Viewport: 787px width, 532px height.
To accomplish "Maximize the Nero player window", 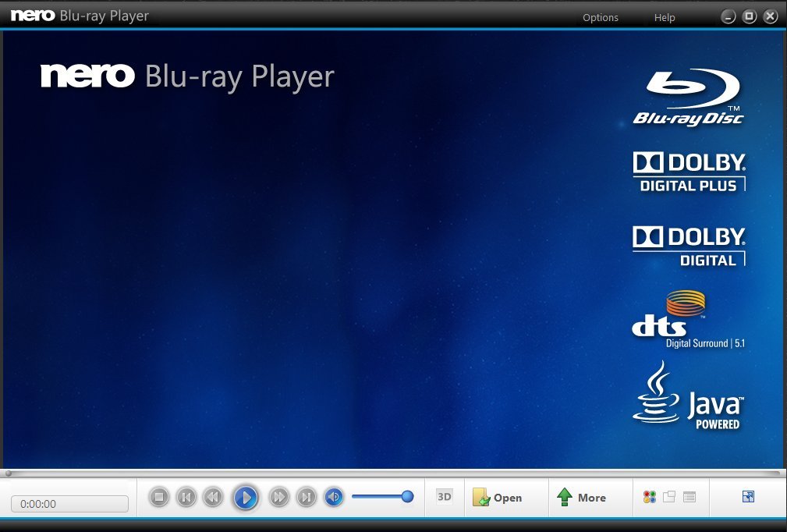I will [x=750, y=16].
